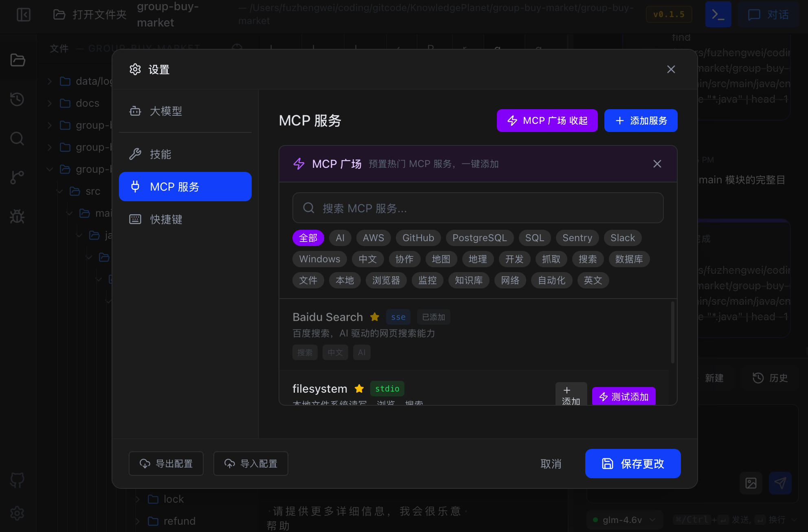Toggle the 浏览器 category tag
This screenshot has width=808, height=532.
(386, 280)
